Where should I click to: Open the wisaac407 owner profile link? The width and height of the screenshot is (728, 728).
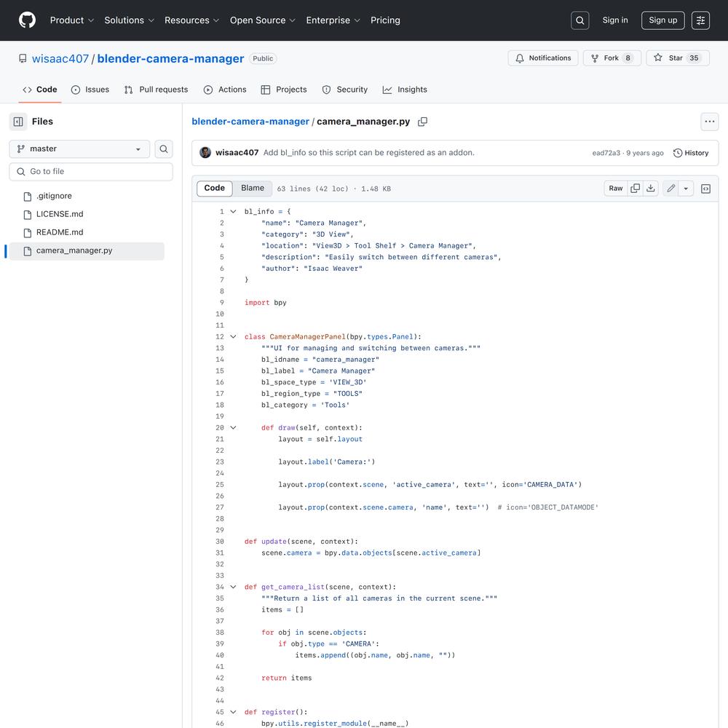tap(60, 59)
